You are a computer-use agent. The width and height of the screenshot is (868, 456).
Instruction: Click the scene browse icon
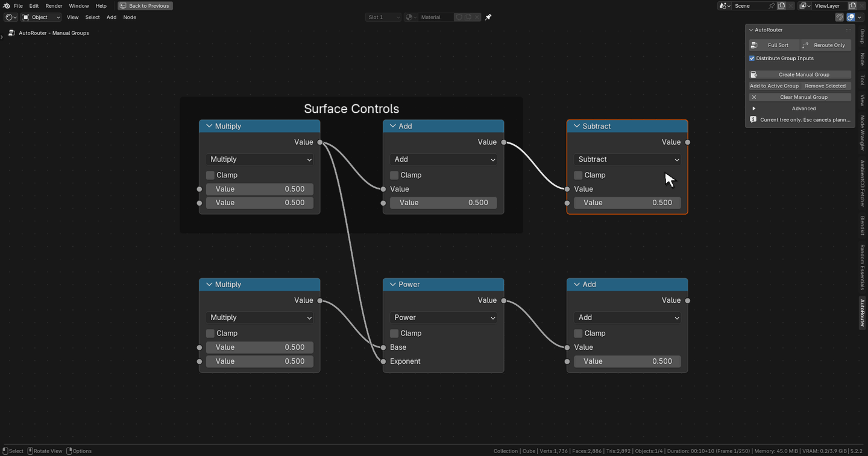point(725,5)
